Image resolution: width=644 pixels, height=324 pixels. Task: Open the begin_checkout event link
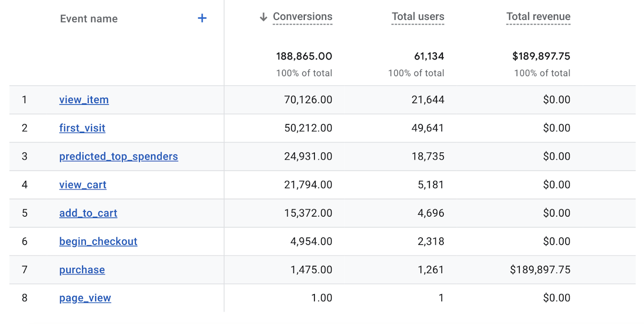pyautogui.click(x=98, y=242)
